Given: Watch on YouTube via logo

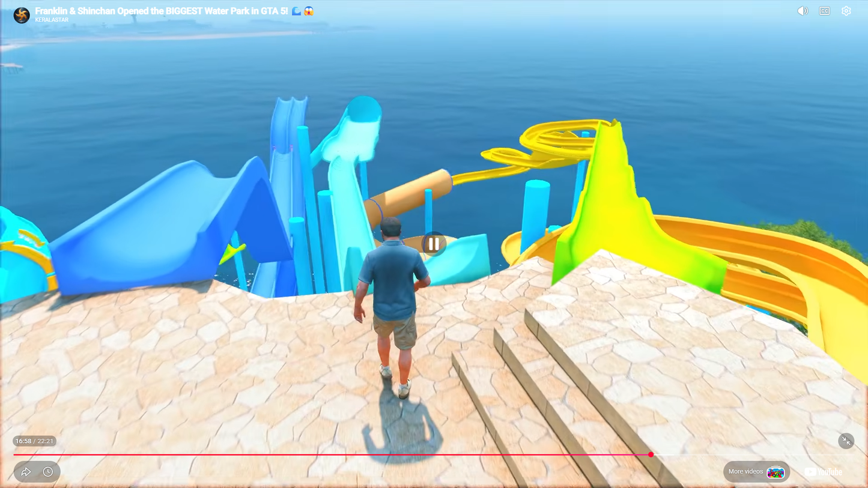Looking at the screenshot, I should coord(824,472).
